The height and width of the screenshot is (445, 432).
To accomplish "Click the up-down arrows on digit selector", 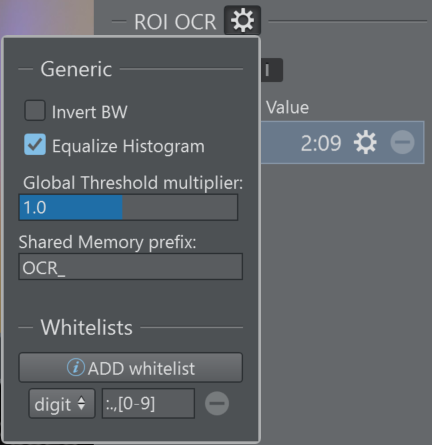I will [81, 404].
